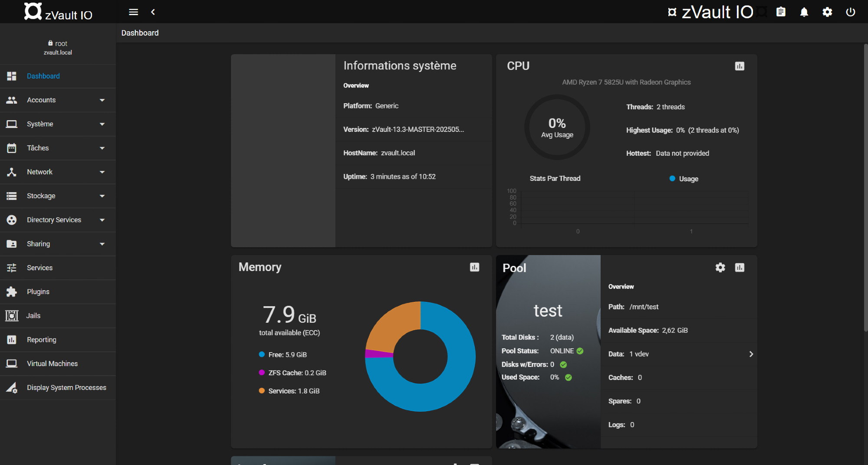Expand Pool Data vdev chevron
The width and height of the screenshot is (868, 465).
click(x=751, y=354)
